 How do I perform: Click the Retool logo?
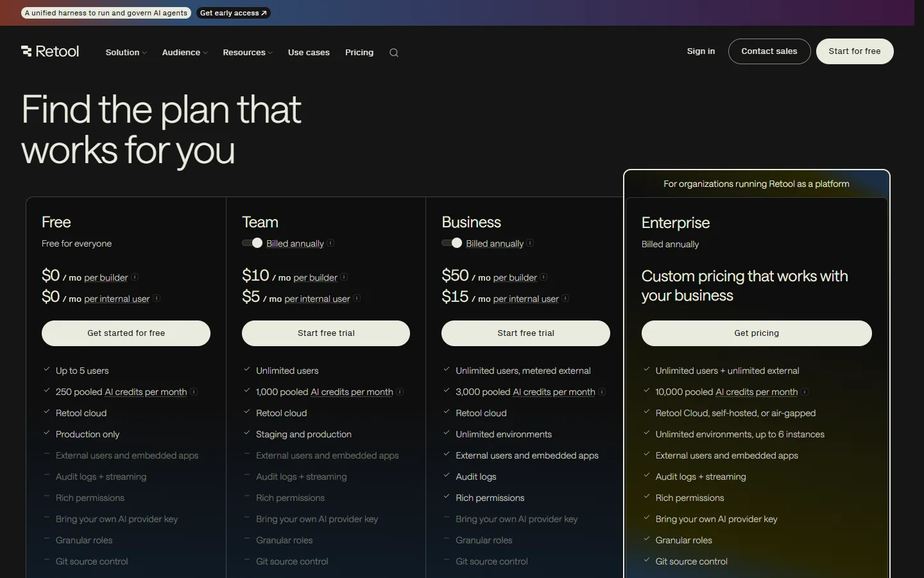[x=50, y=51]
